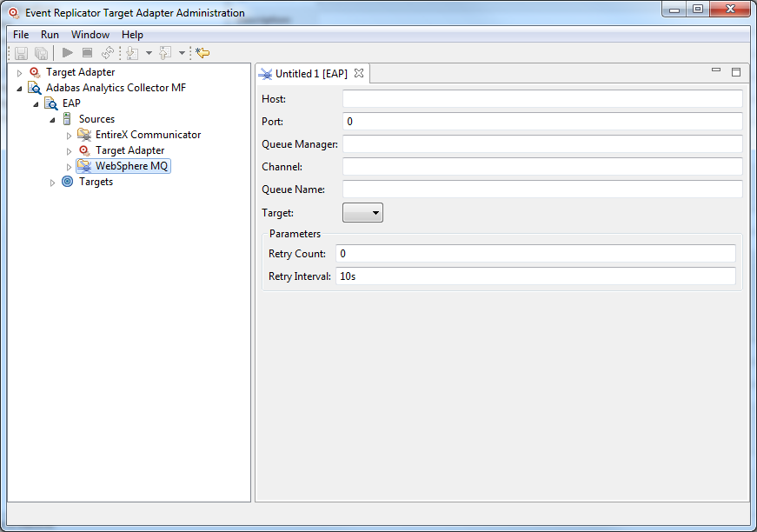Screen dimensions: 757x532
Task: Expand the WebSphere MQ tree node
Action: (70, 167)
